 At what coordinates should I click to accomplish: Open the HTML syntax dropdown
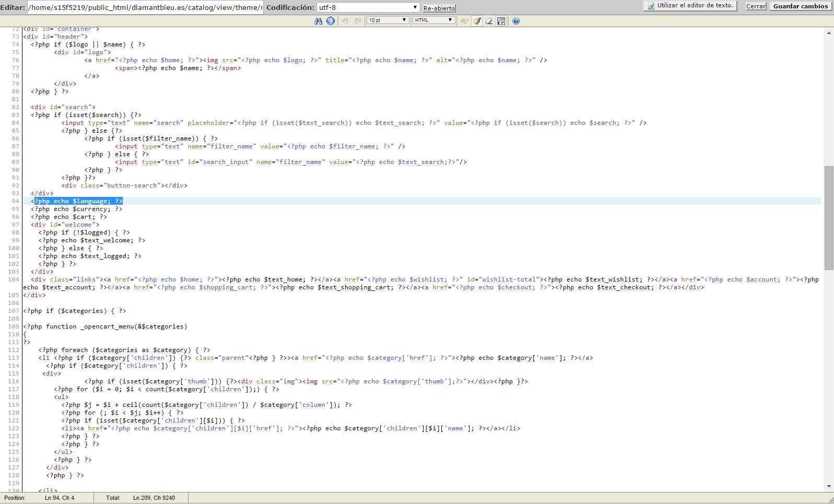433,20
